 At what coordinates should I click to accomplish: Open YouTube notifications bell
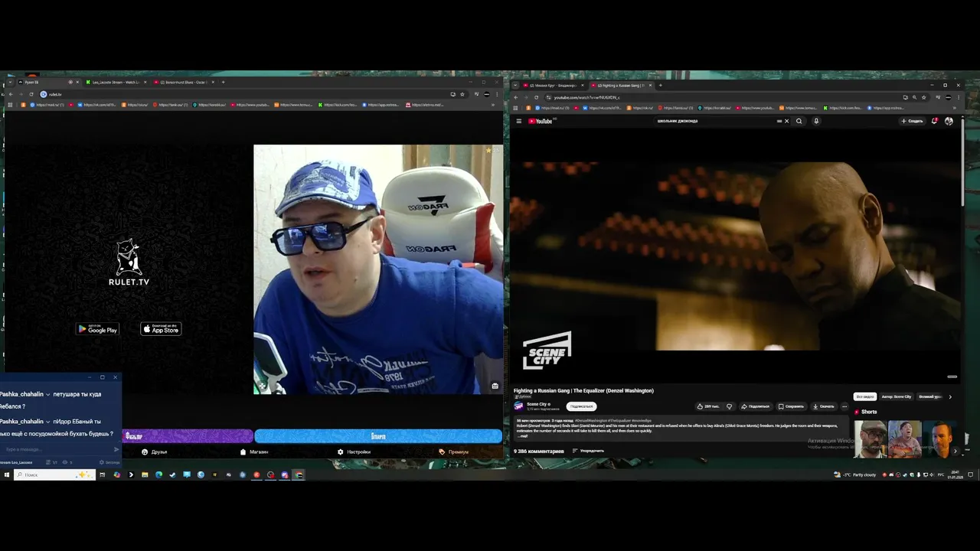tap(935, 121)
